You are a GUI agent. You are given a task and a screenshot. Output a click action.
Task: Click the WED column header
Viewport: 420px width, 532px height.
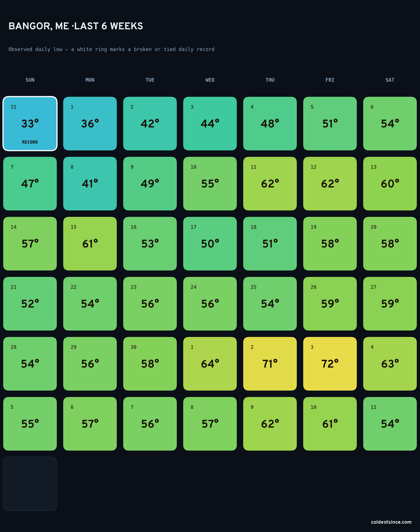click(x=210, y=80)
